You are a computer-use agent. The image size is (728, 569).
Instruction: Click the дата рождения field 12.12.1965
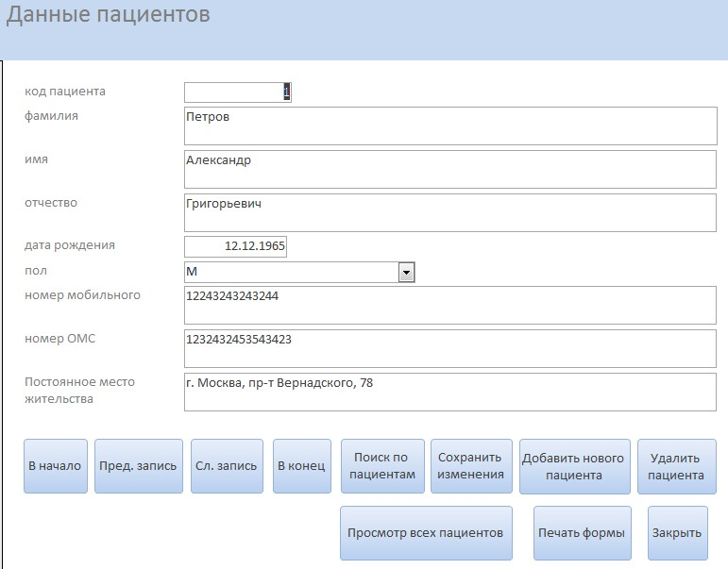coord(235,246)
